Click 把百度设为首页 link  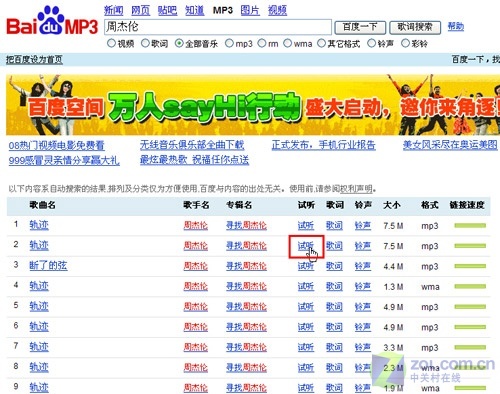tap(34, 60)
